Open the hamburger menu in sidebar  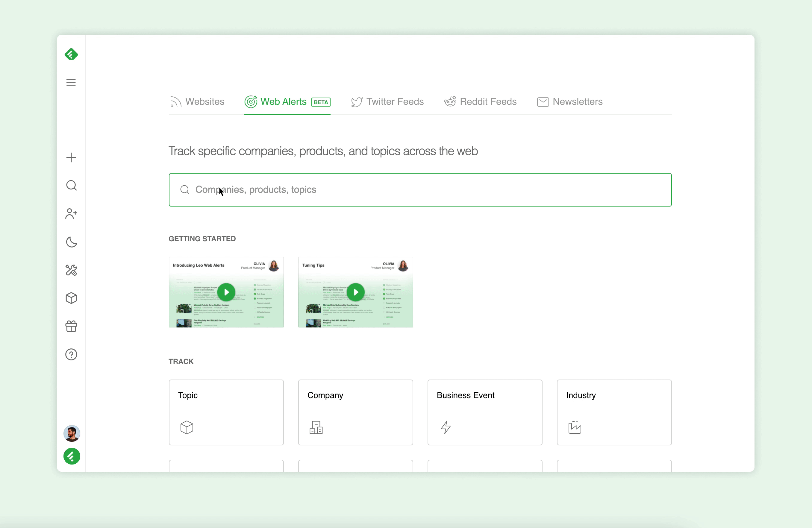71,83
